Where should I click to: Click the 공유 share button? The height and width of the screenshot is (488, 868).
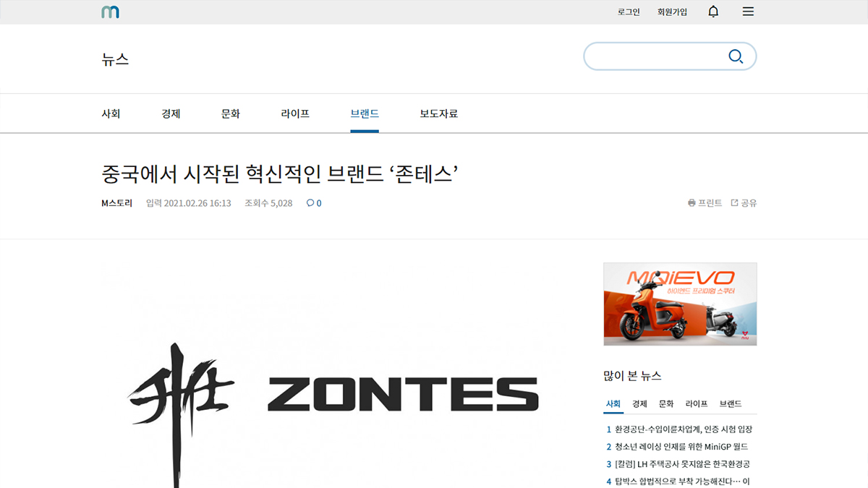click(x=744, y=203)
